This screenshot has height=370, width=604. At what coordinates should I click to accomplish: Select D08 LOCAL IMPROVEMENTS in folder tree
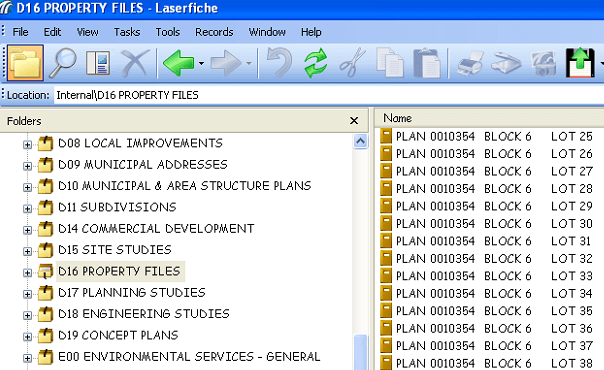(140, 143)
